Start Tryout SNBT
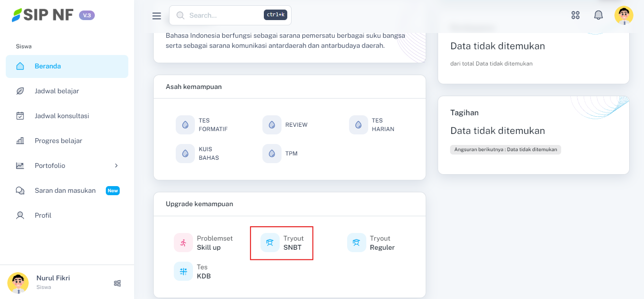Viewport: 644px width, 299px height. [x=270, y=243]
